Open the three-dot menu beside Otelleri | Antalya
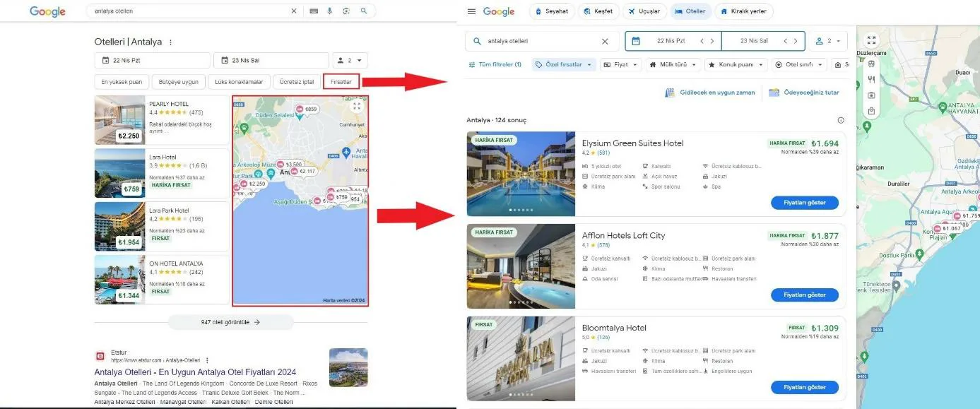Screen dimensions: 980x409 [170, 42]
